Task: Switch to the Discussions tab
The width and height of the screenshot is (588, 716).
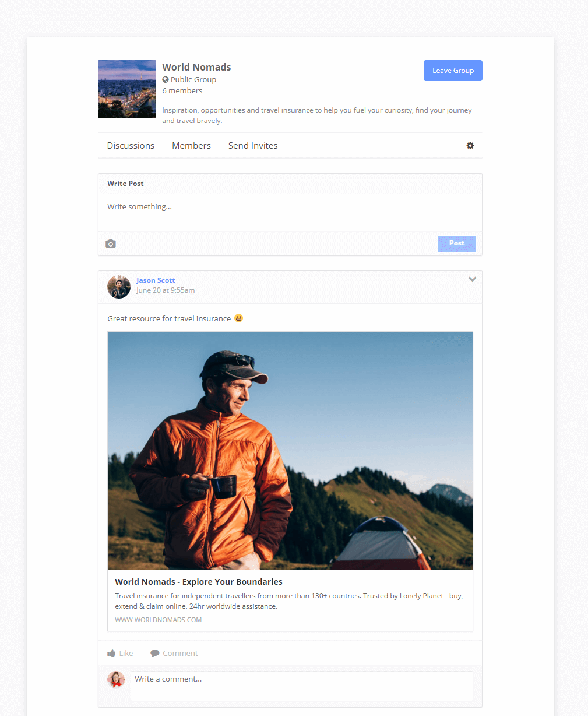Action: tap(131, 146)
